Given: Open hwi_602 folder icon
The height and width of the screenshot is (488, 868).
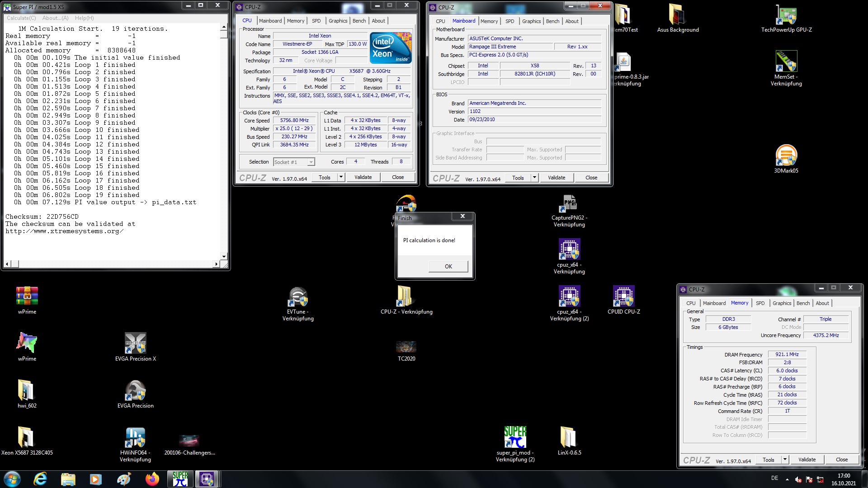Looking at the screenshot, I should [x=27, y=393].
